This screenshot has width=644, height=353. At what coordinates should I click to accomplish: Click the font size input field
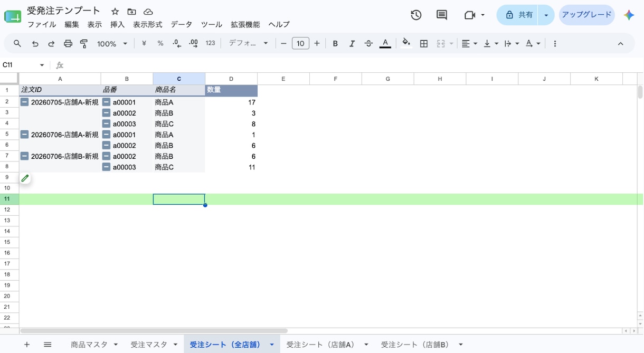pyautogui.click(x=300, y=43)
